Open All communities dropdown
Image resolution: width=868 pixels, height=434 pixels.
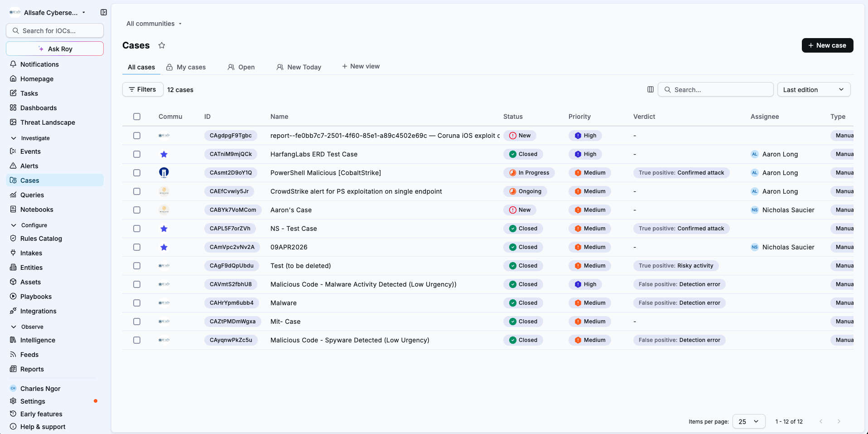click(154, 24)
